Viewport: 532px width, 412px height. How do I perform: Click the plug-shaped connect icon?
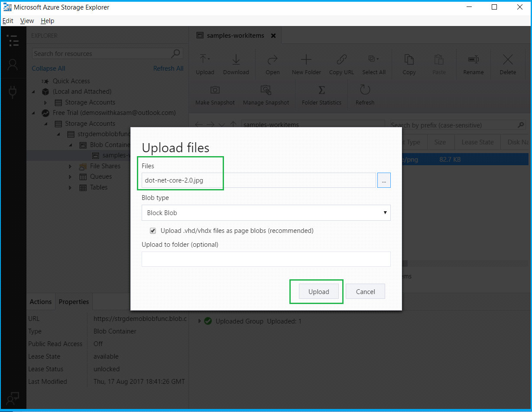coord(13,92)
